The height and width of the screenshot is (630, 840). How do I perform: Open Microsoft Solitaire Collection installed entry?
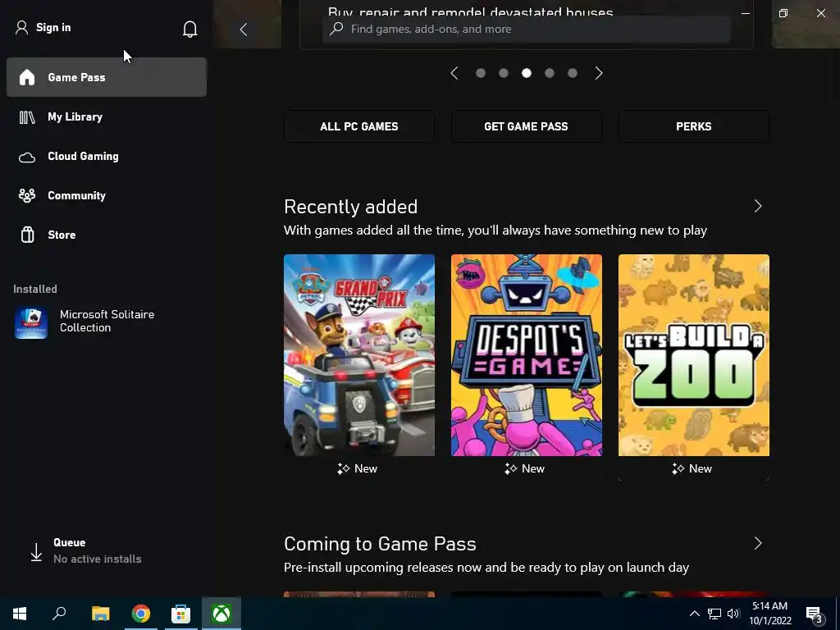coord(107,322)
